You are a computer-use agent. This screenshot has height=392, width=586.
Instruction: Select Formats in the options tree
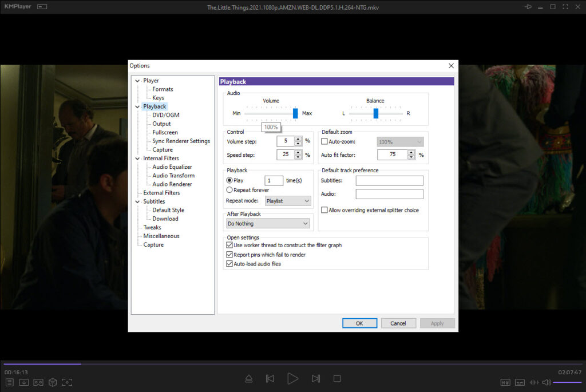pyautogui.click(x=163, y=89)
